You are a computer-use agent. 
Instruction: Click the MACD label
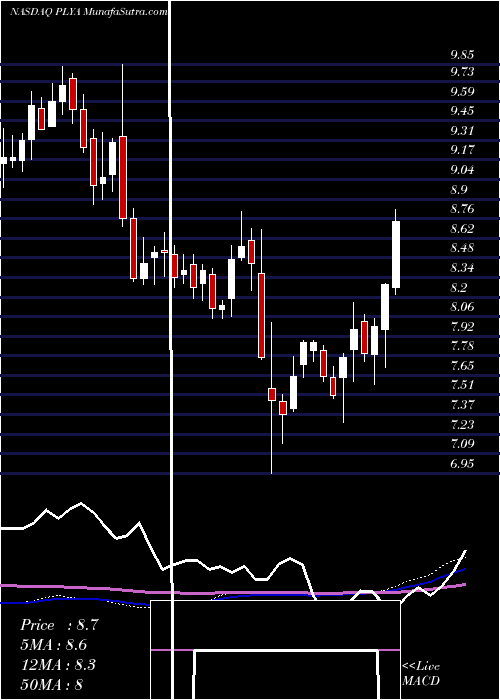tap(421, 681)
